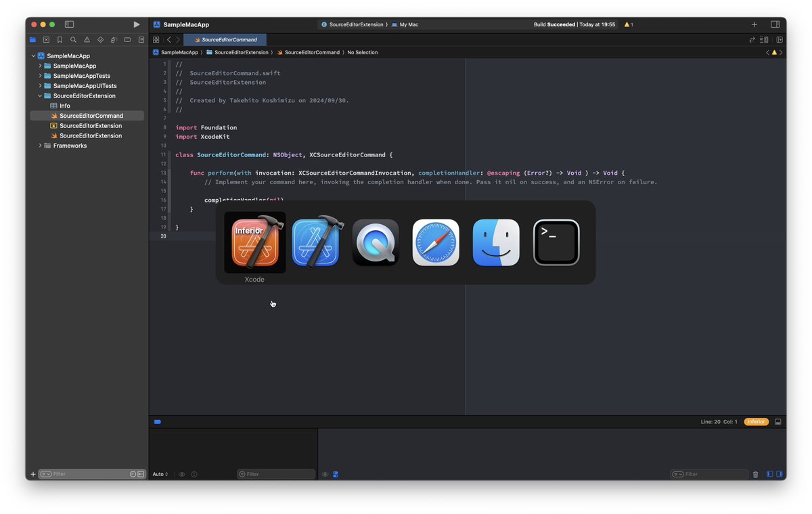Open Library with the plus button

[754, 24]
